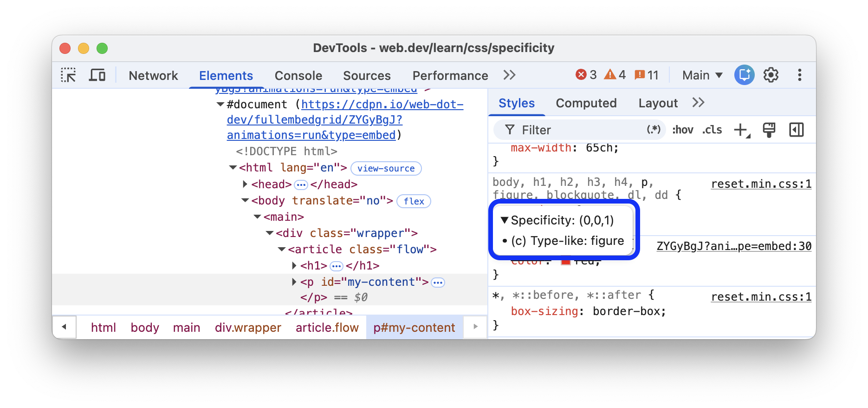Toggle regex filter option (.*)
Image resolution: width=868 pixels, height=408 pixels.
[654, 130]
